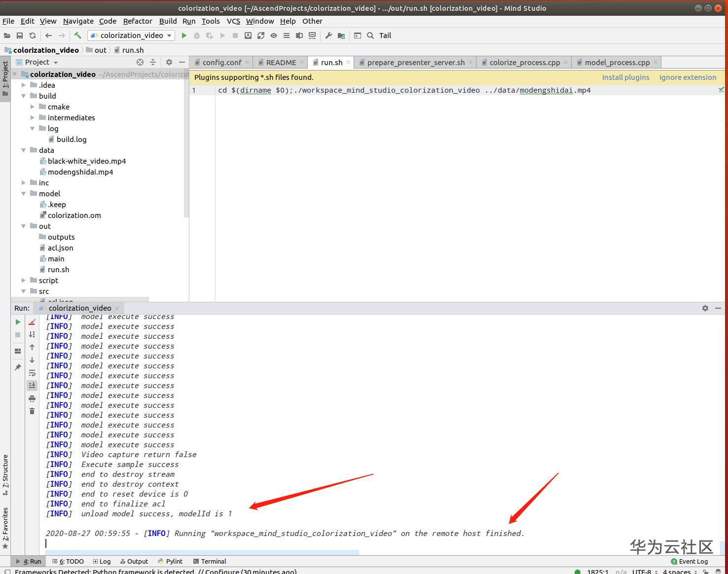Toggle the Favorites tool window side tab
Viewport: 728px width, 574px height.
click(5, 528)
